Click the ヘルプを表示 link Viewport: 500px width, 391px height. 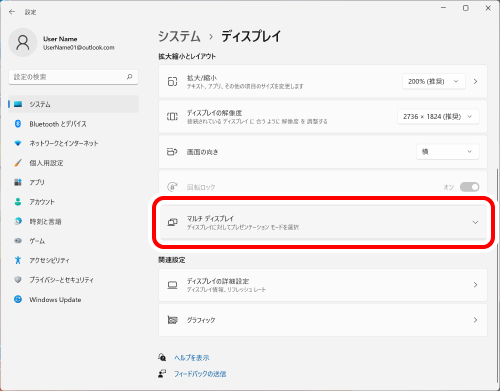[192, 358]
